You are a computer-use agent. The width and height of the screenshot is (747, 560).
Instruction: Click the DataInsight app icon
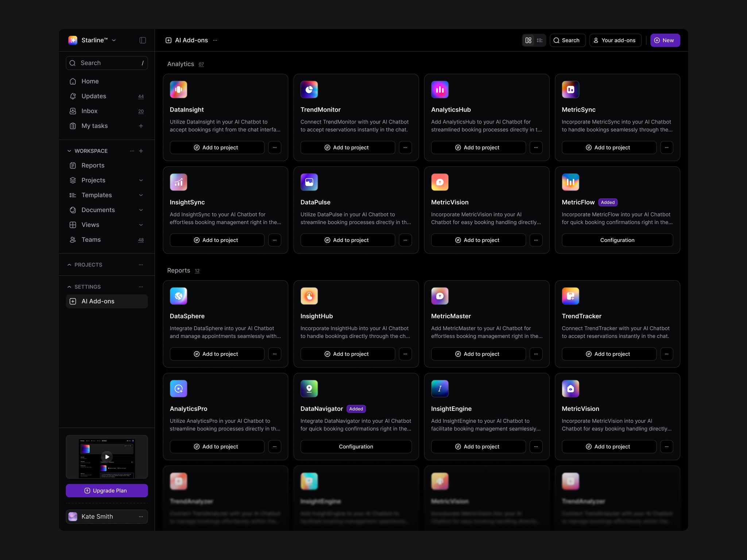178,89
